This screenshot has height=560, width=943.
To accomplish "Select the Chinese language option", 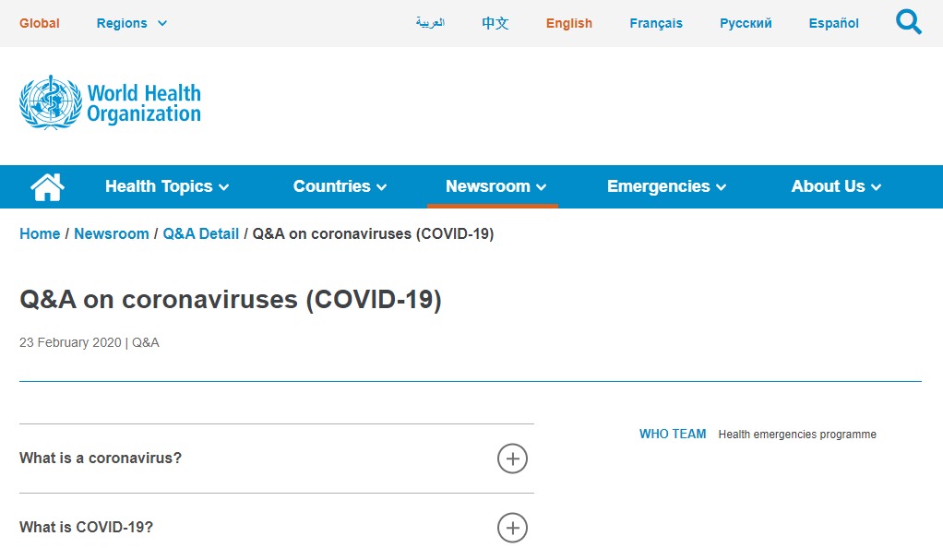I will [x=495, y=23].
